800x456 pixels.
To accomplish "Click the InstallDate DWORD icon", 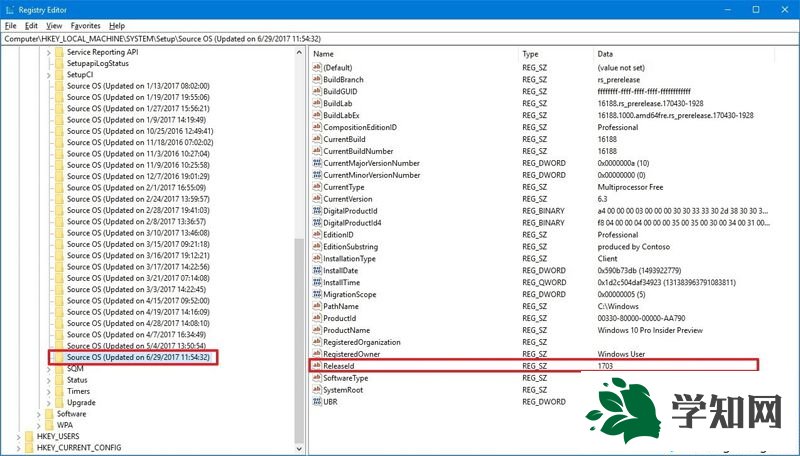I will [317, 270].
